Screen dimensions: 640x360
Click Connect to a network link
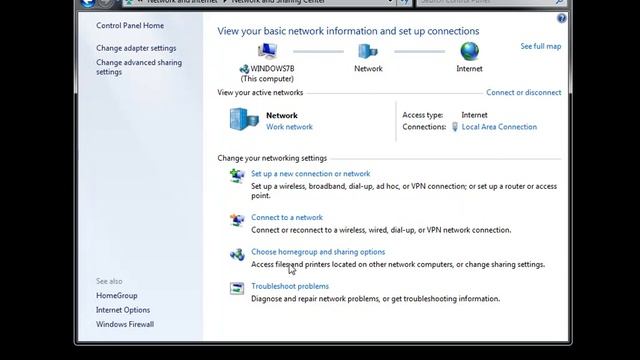point(287,217)
